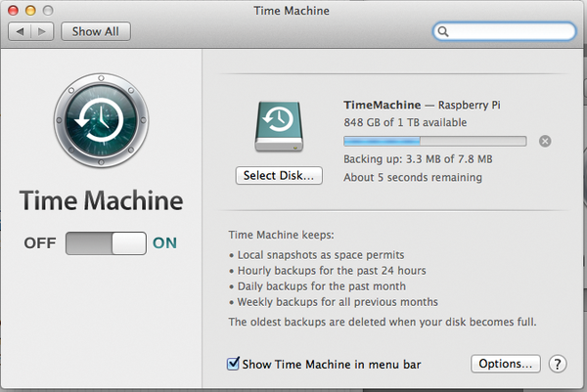The height and width of the screenshot is (392, 587).
Task: Go back with the left arrow button
Action: 20,31
